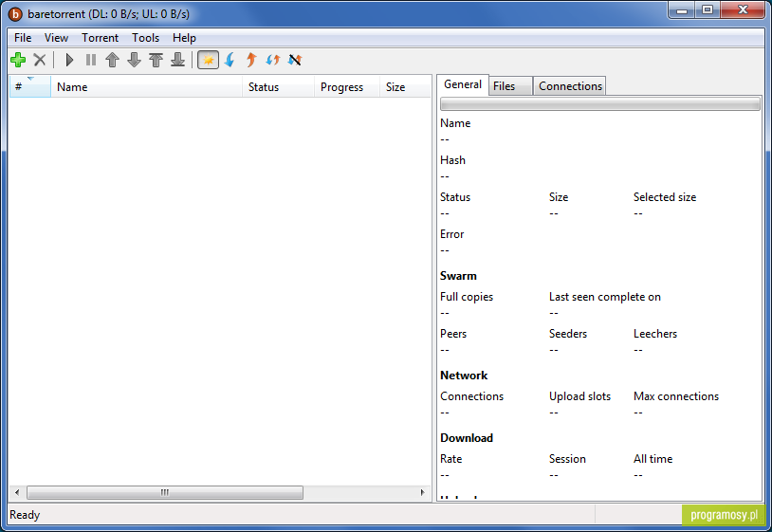Click the scrollbar right arrow

coord(422,492)
